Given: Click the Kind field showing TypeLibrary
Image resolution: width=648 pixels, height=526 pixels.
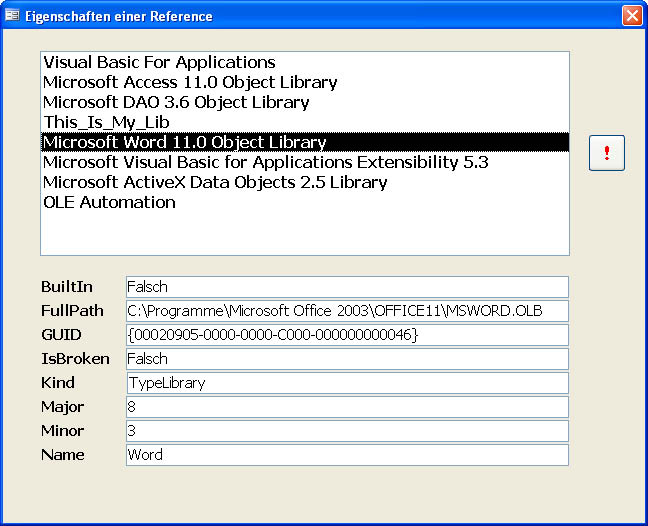Looking at the screenshot, I should point(347,383).
